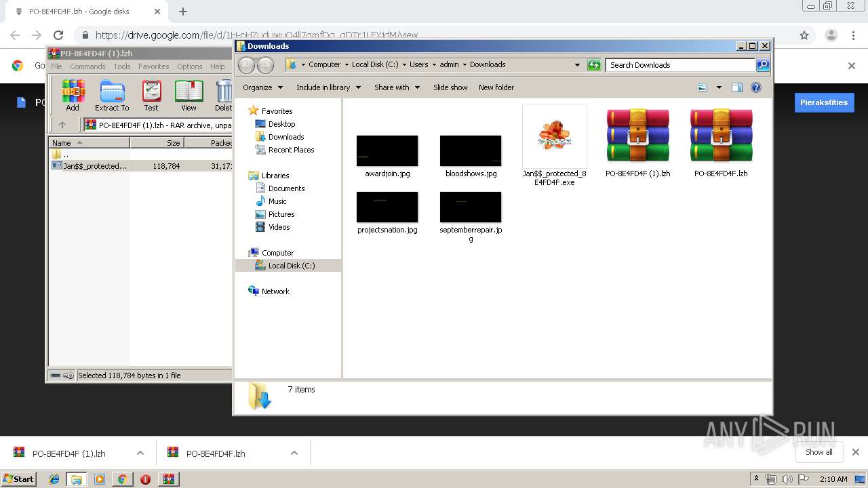This screenshot has height=488, width=868.
Task: Click Explorer forward navigation button
Action: point(266,65)
